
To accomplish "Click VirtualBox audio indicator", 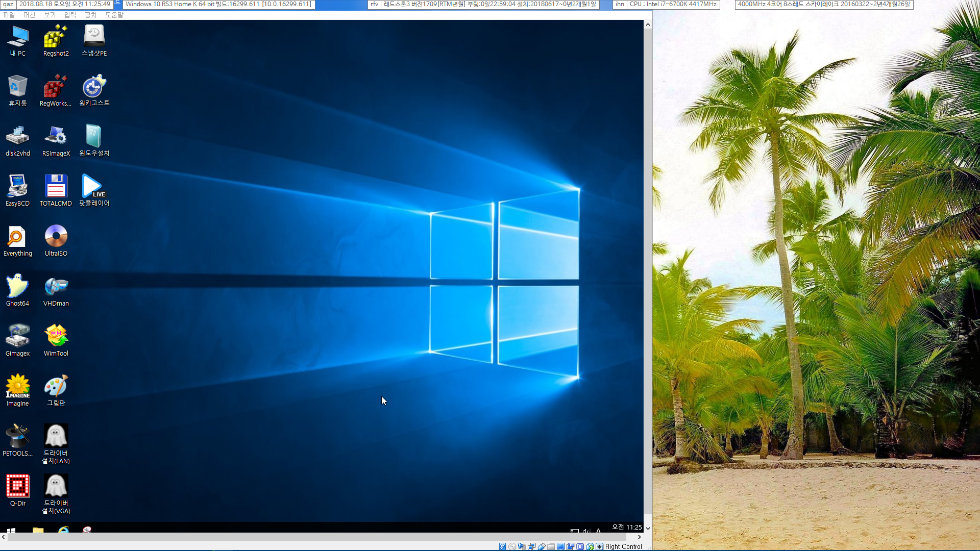I will (522, 546).
